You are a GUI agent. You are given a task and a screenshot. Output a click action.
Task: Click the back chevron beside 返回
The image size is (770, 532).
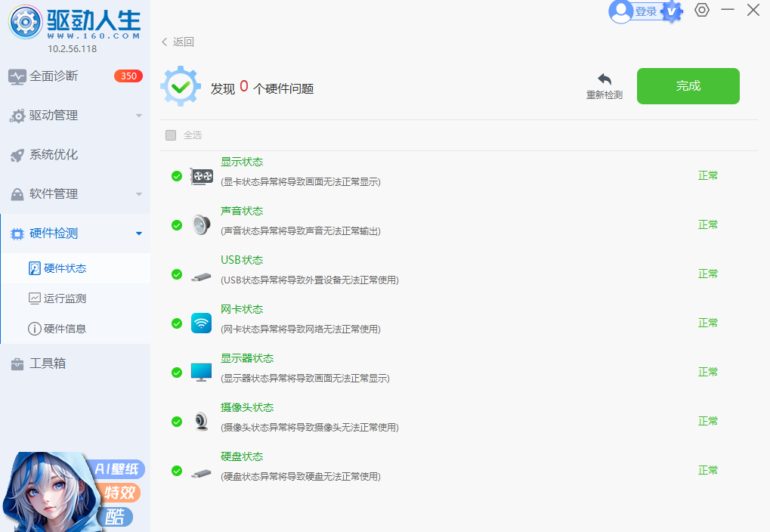click(x=165, y=42)
